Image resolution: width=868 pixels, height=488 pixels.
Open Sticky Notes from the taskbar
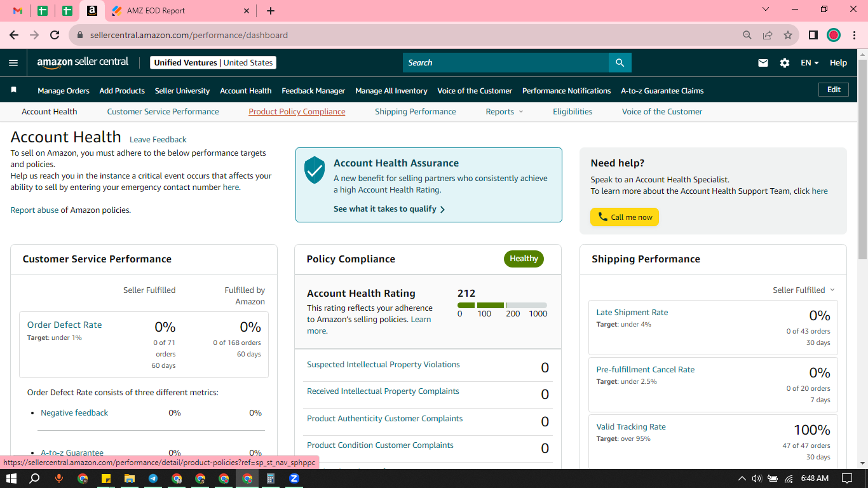tap(106, 478)
